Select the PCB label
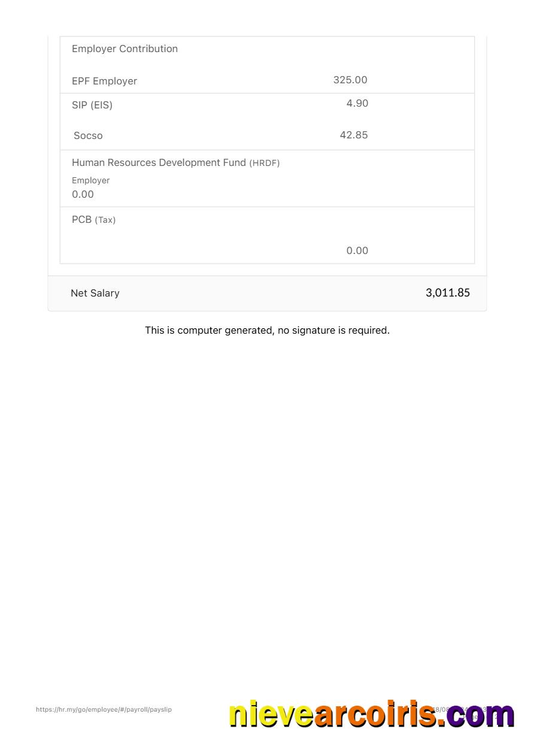Screen dimensions: 534x756 (81, 220)
